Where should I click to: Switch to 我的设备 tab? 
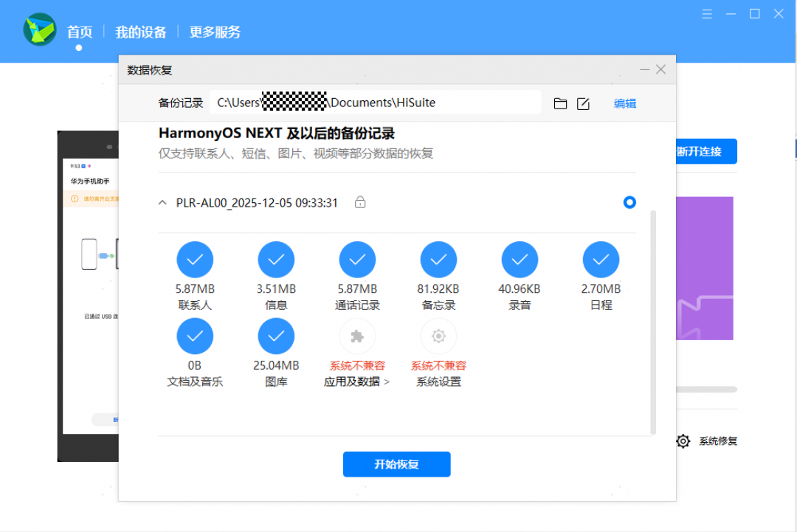point(141,32)
